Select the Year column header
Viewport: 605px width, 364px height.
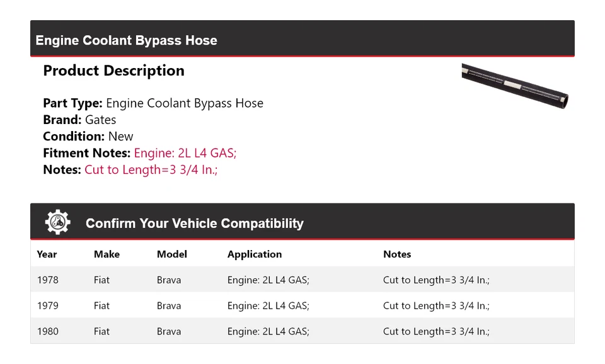[47, 254]
